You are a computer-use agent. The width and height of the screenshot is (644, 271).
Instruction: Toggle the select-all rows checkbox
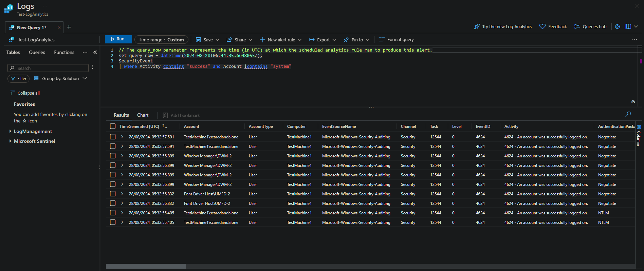click(113, 126)
